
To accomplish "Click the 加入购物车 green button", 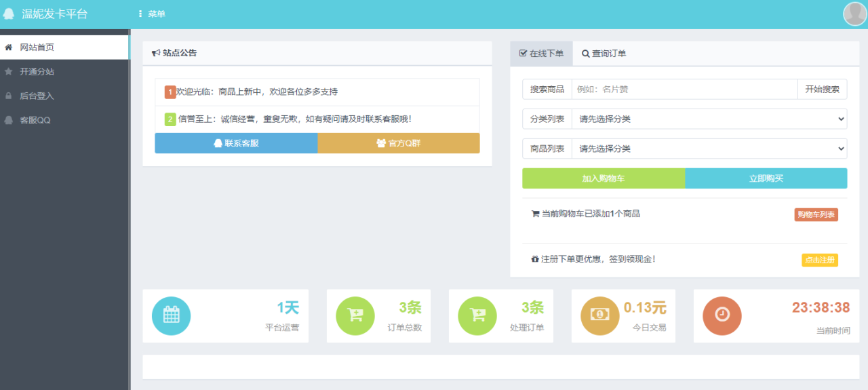I will coord(603,178).
